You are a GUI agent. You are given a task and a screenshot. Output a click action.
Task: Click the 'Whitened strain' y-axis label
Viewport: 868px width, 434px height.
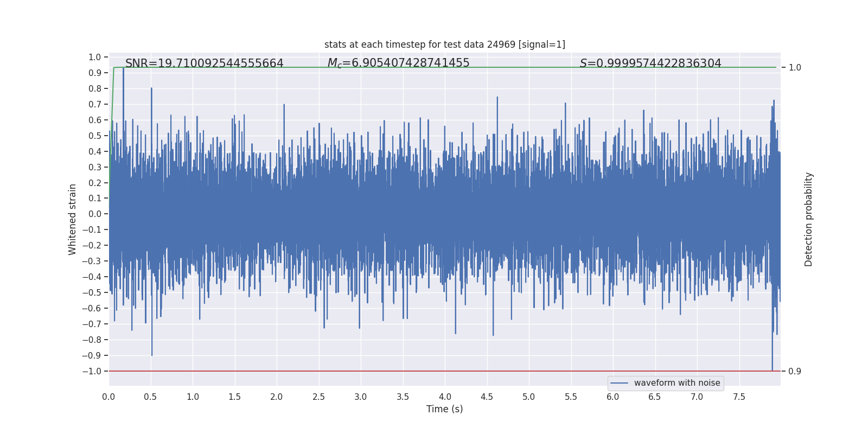coord(72,219)
